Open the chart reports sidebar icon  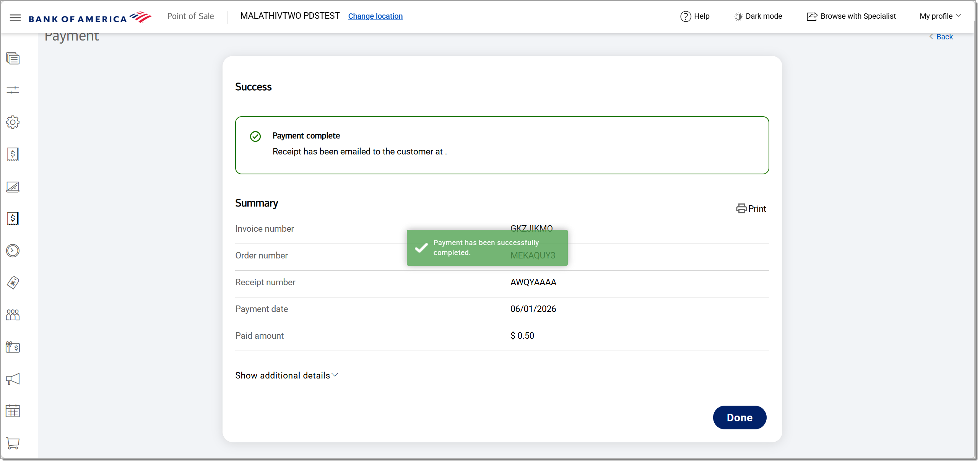coord(13,187)
